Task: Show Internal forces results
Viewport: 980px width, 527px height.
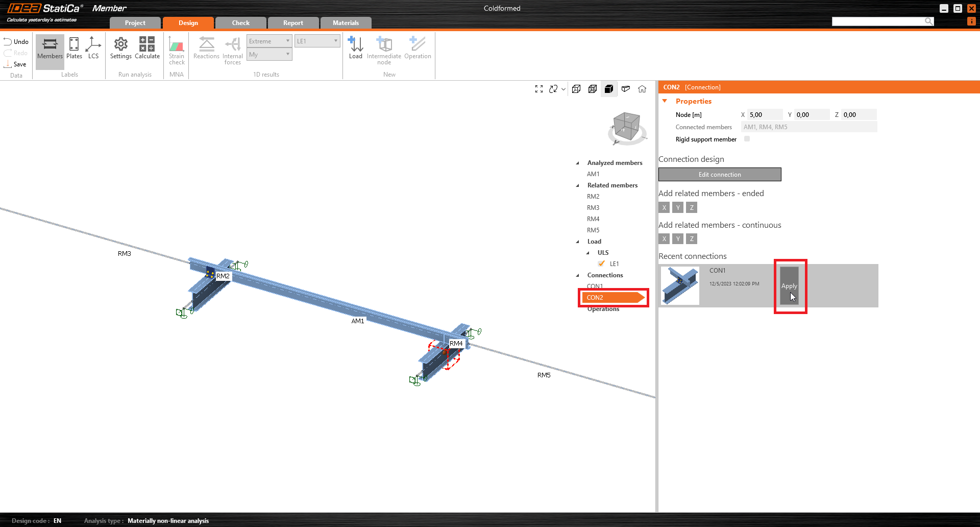Action: click(x=233, y=51)
